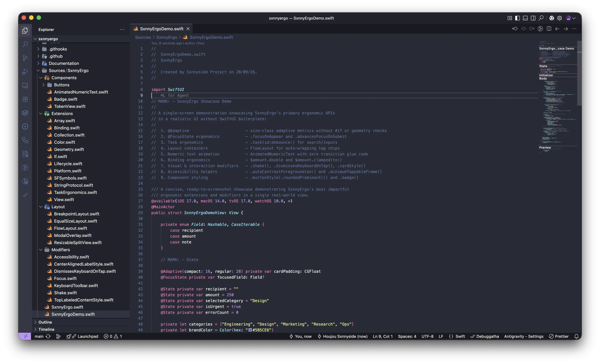This screenshot has height=364, width=600.
Task: Go to previous change with arrow-circle icon
Action: [x=515, y=29]
